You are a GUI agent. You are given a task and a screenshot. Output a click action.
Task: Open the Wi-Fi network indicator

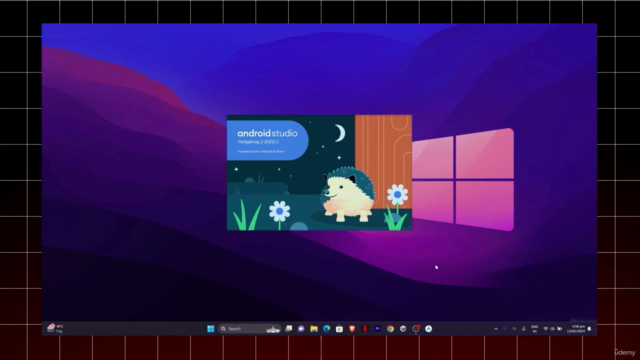coord(545,329)
